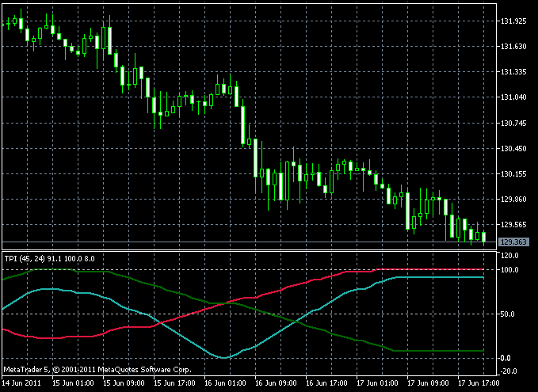Click the 131.925 price axis label
This screenshot has width=538, height=392.
pos(514,21)
